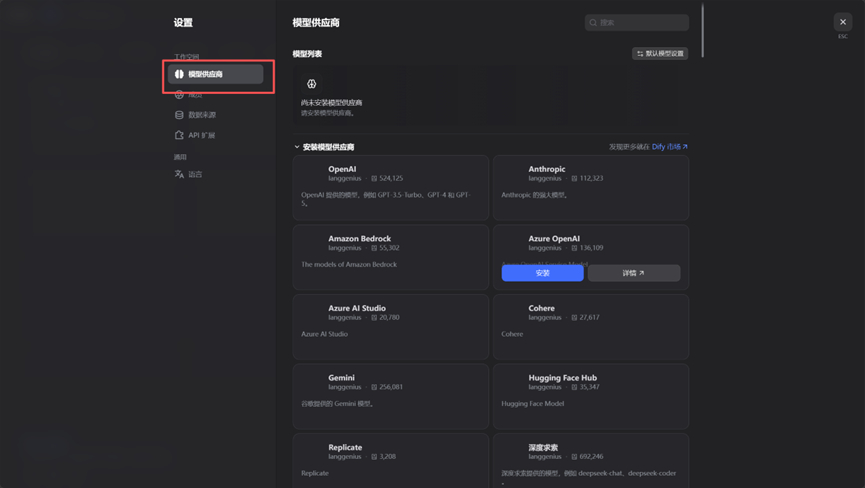Click the 'Hugging Face Model' description text
865x488 pixels.
point(532,403)
